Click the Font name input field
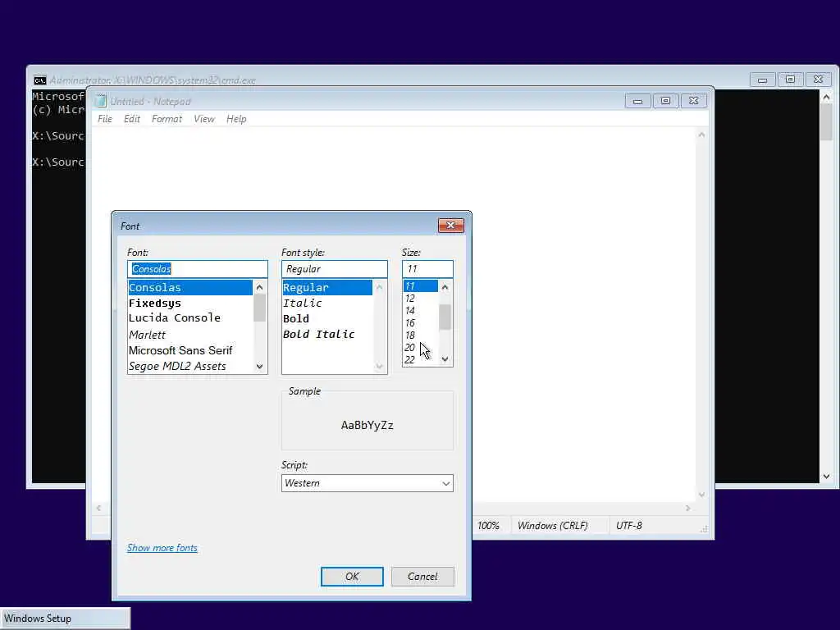This screenshot has height=630, width=840. click(x=197, y=269)
